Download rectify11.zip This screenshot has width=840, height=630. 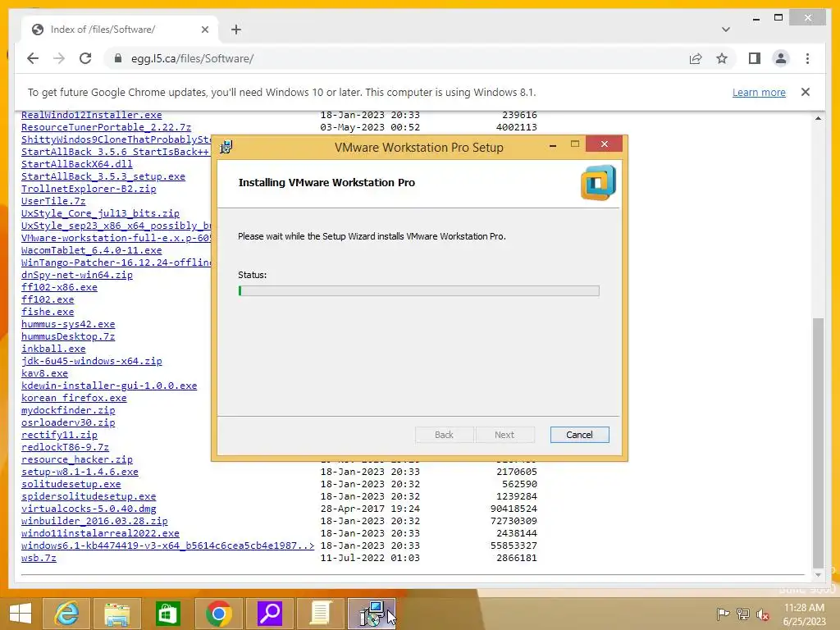click(x=59, y=435)
